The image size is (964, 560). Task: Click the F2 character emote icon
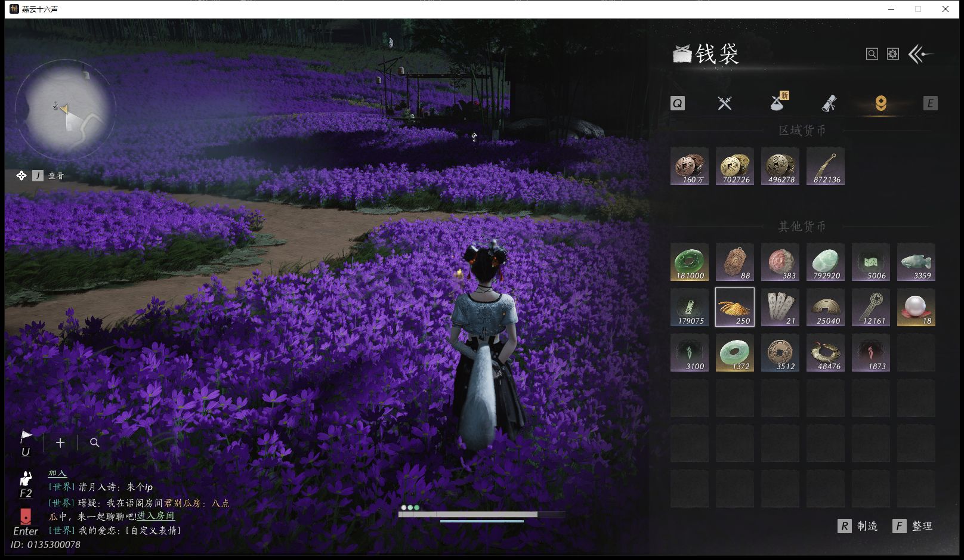(26, 485)
